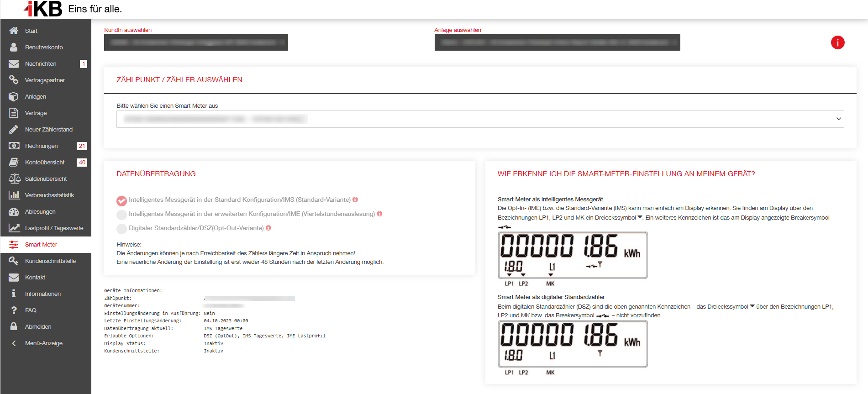The image size is (868, 394).
Task: Expand the KundIn auswählen dropdown
Action: (196, 42)
